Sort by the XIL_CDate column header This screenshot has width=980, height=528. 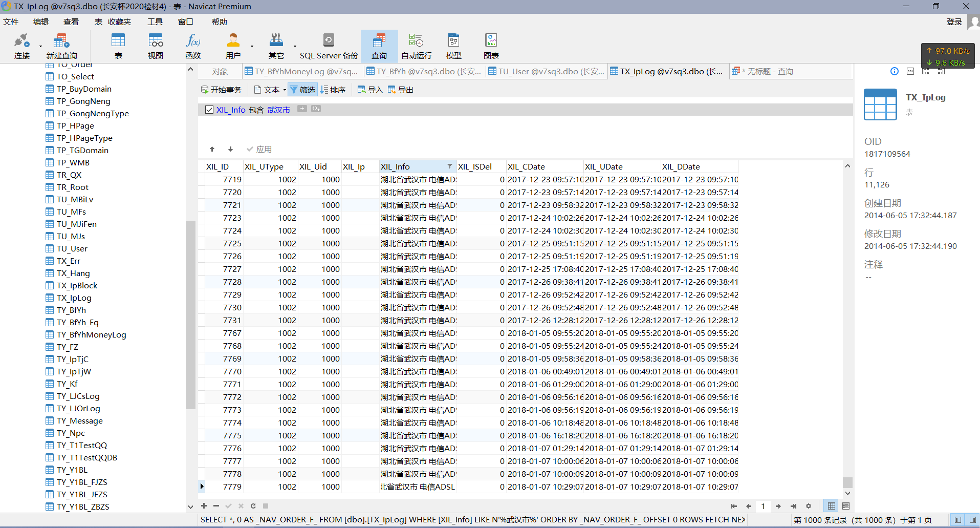(545, 166)
